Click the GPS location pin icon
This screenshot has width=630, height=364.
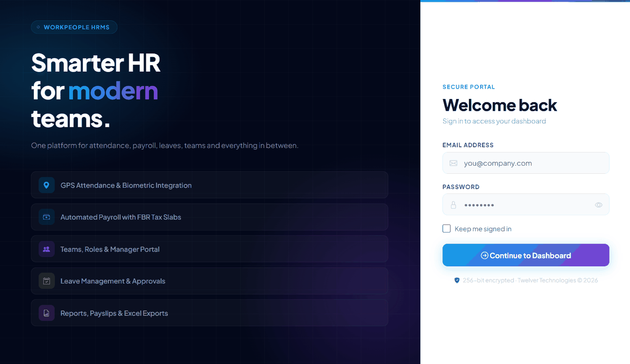tap(46, 185)
